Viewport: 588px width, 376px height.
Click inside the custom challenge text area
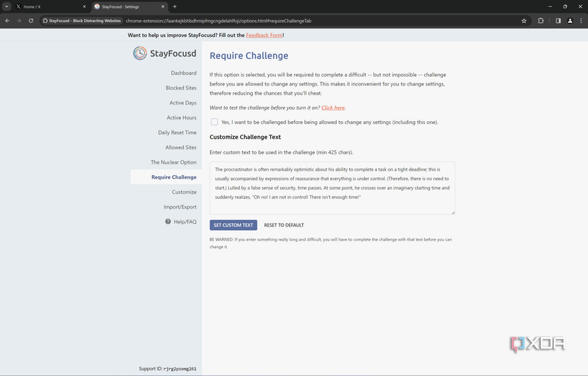pos(332,188)
